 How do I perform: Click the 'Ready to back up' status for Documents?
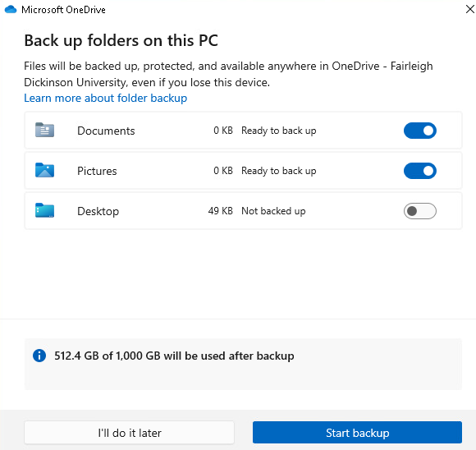[279, 131]
